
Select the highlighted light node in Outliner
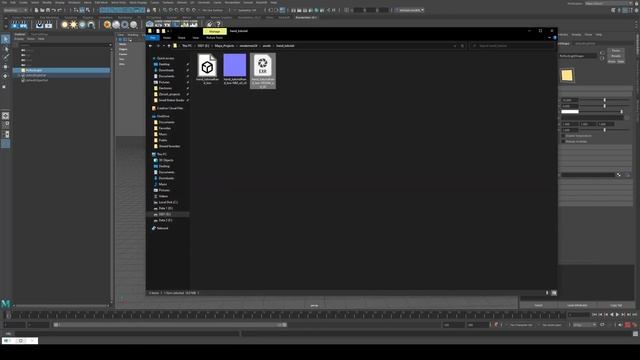pos(62,70)
